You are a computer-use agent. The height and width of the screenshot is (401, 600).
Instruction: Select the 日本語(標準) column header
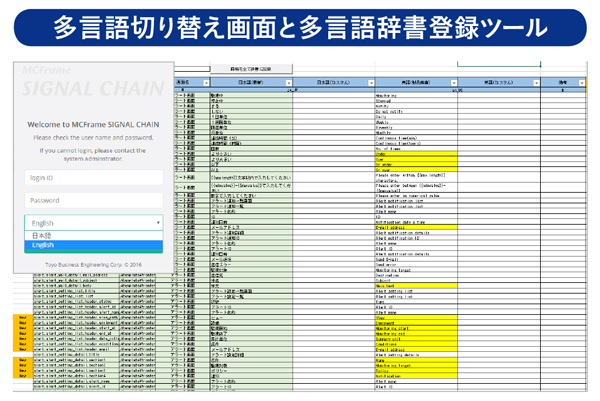coord(248,81)
